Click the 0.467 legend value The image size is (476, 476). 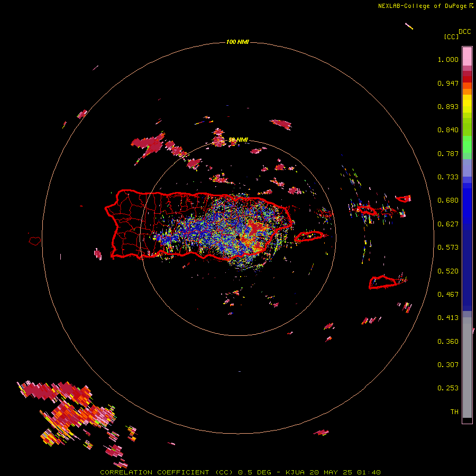(448, 295)
